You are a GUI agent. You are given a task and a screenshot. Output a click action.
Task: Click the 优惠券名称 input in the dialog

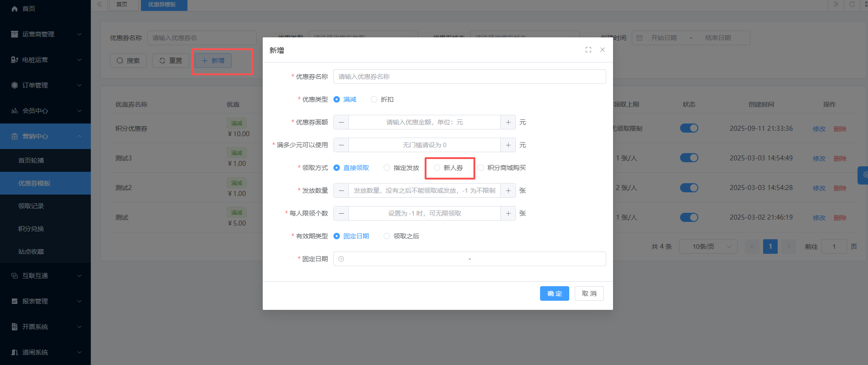[469, 77]
